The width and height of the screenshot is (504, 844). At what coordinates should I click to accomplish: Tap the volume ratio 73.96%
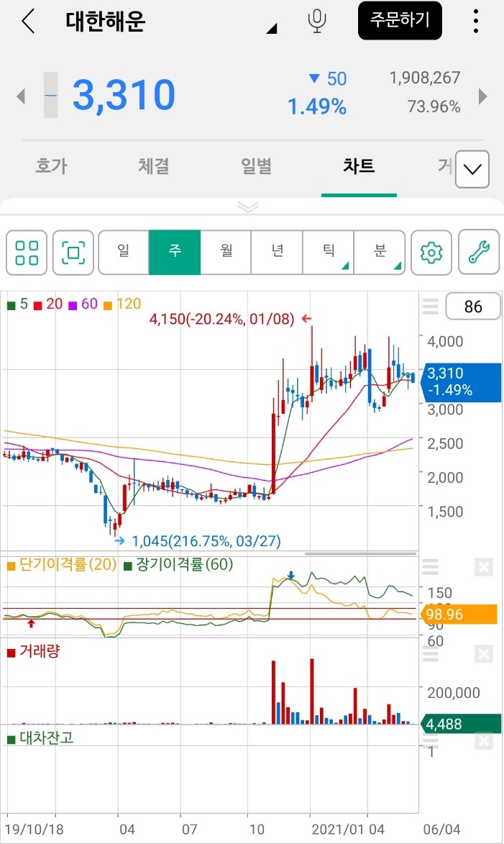coord(434,106)
